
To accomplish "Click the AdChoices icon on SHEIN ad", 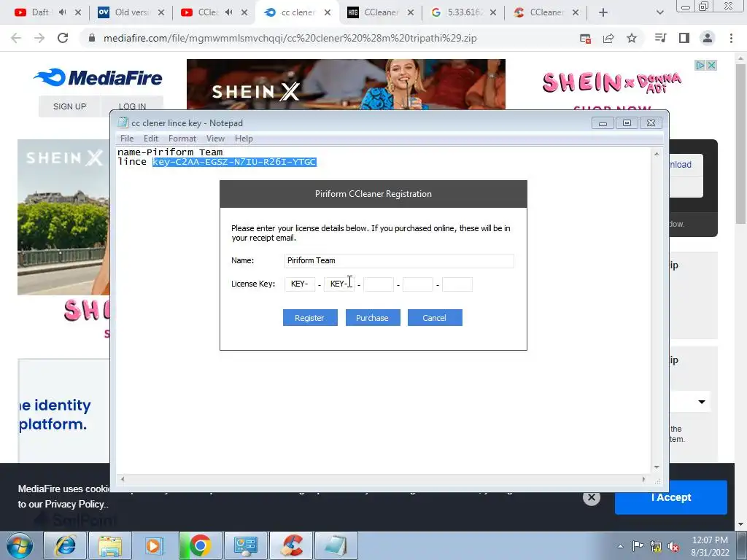I will point(700,65).
